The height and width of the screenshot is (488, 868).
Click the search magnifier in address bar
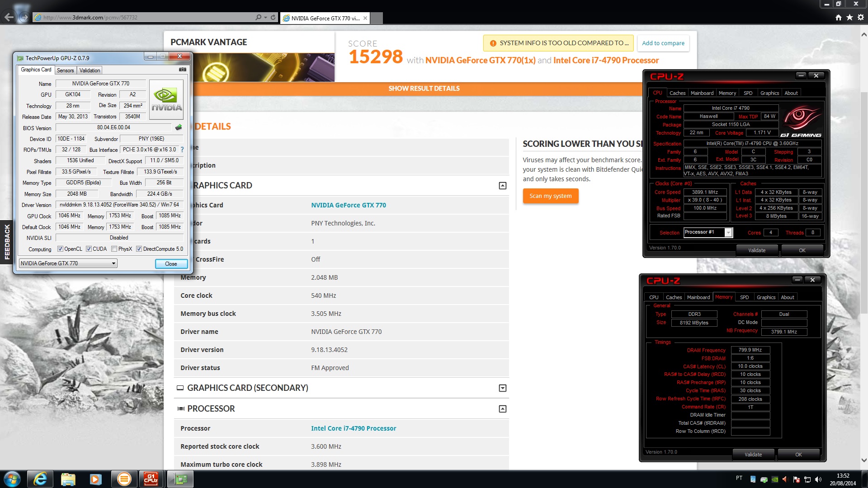tap(258, 18)
